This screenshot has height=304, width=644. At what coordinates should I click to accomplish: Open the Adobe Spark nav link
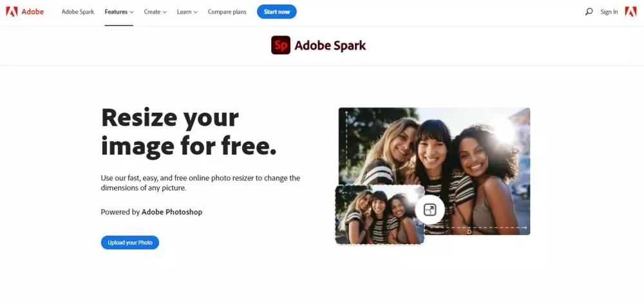click(78, 12)
